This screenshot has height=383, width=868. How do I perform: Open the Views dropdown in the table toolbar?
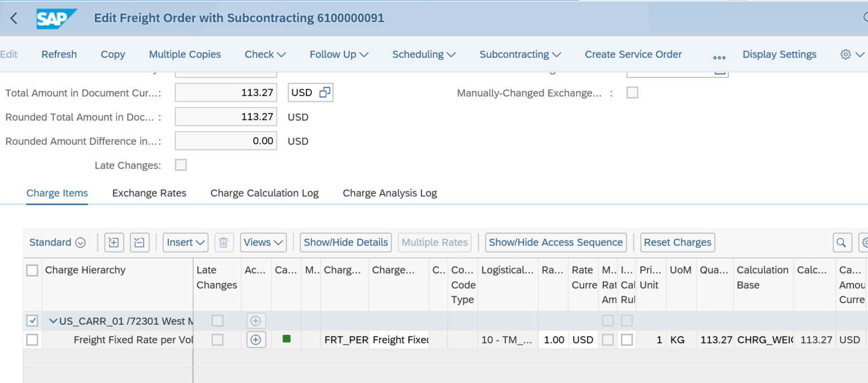click(x=263, y=242)
